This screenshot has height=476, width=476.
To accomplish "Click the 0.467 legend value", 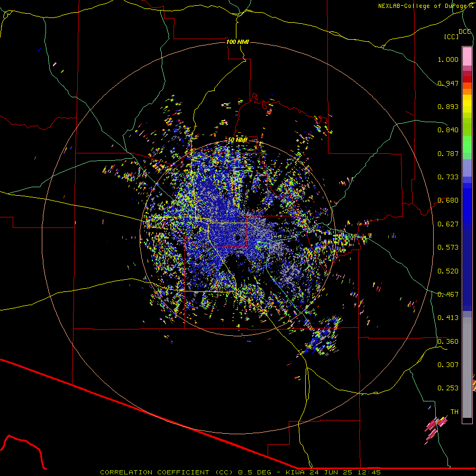I will click(x=448, y=295).
